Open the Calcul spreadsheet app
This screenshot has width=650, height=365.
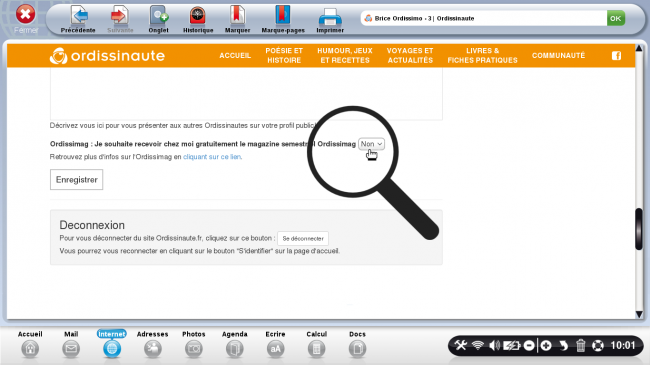pyautogui.click(x=317, y=344)
